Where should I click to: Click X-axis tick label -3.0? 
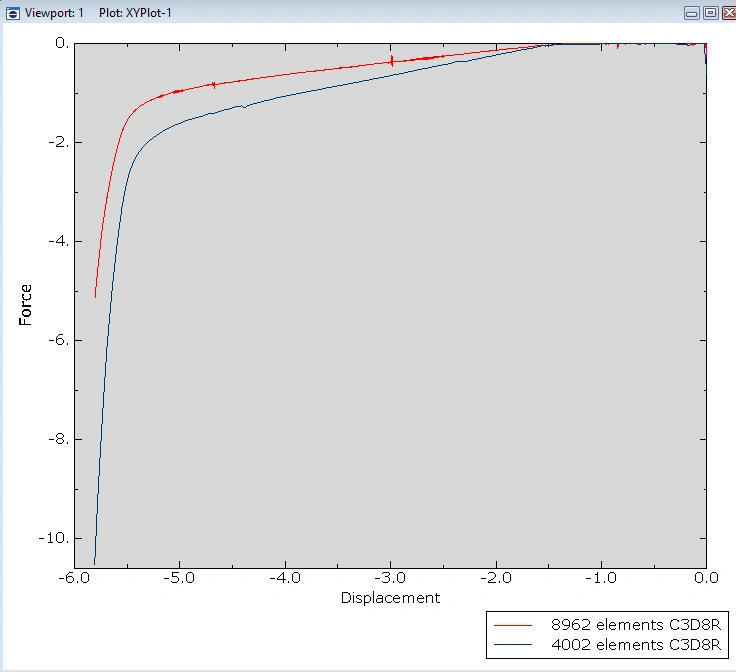click(x=390, y=578)
